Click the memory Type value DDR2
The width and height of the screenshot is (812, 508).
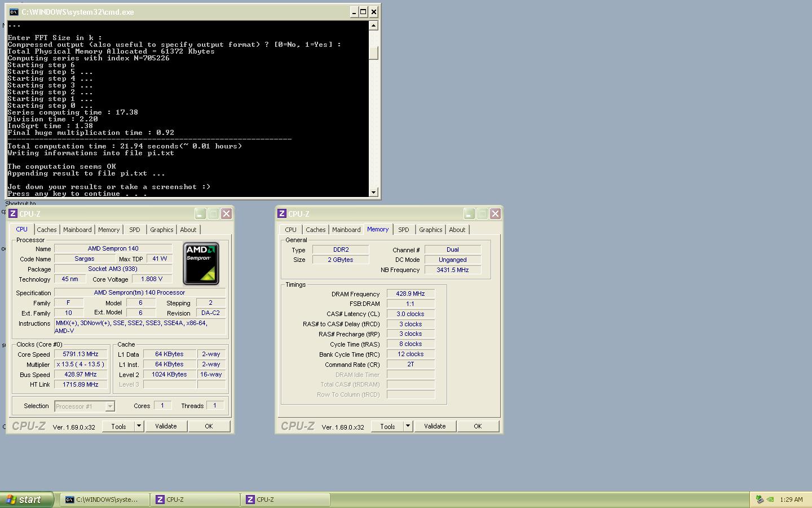(341, 249)
